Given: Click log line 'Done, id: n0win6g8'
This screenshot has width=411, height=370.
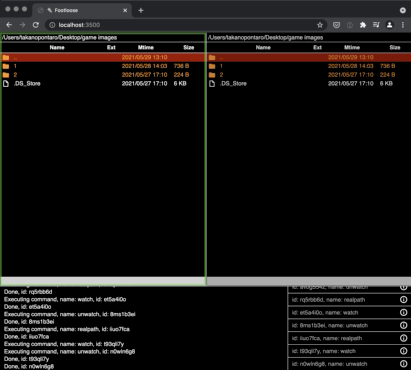Looking at the screenshot, I should point(29,367).
